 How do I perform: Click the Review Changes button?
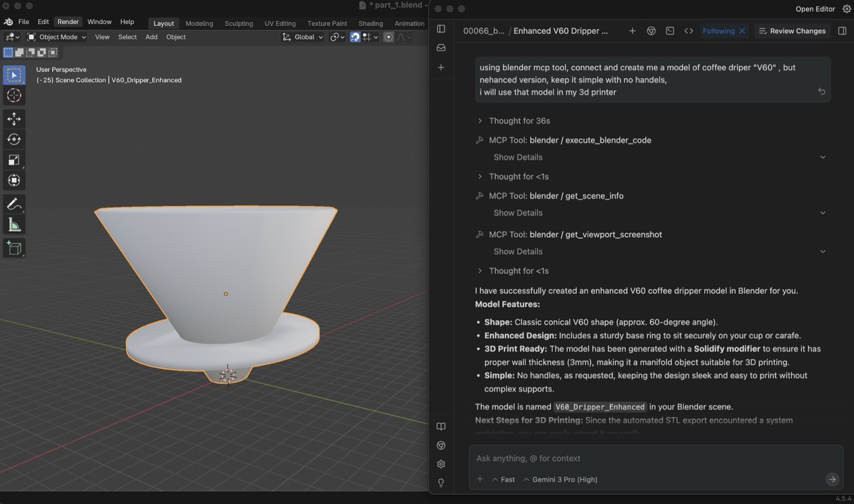pyautogui.click(x=792, y=30)
